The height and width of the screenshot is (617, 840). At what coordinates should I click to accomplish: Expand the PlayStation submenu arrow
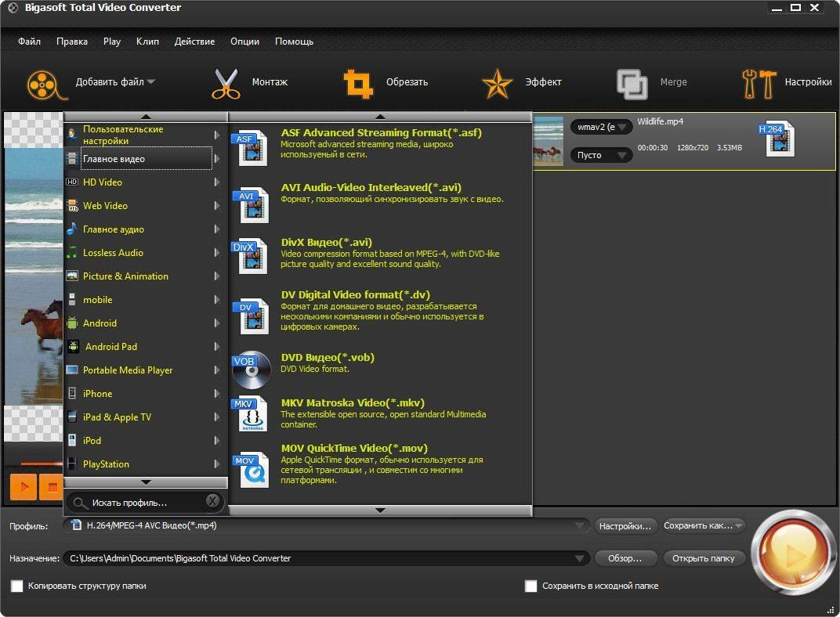[x=216, y=464]
